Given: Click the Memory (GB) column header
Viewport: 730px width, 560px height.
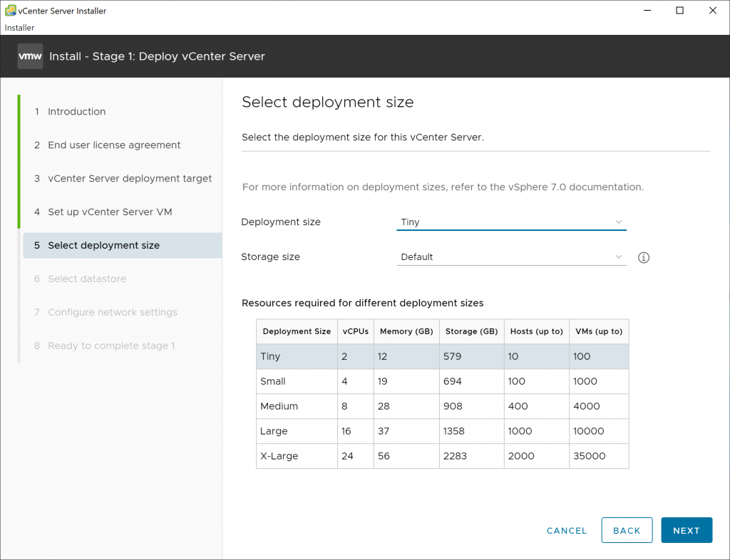Looking at the screenshot, I should (x=406, y=331).
